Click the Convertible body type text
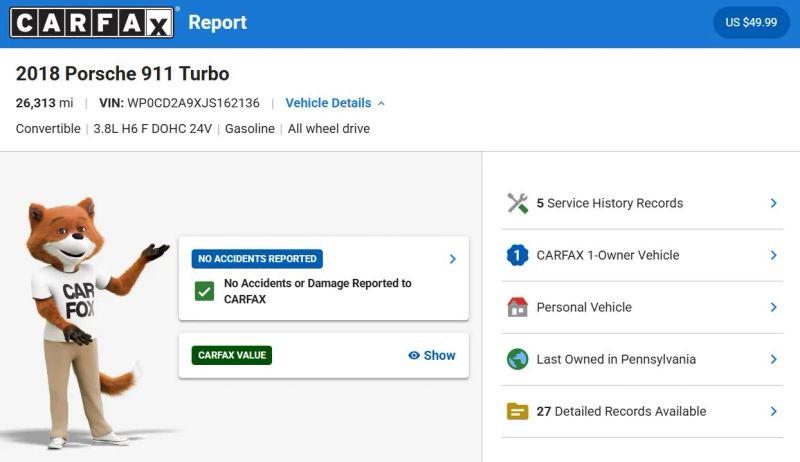Image resolution: width=800 pixels, height=462 pixels. point(48,129)
